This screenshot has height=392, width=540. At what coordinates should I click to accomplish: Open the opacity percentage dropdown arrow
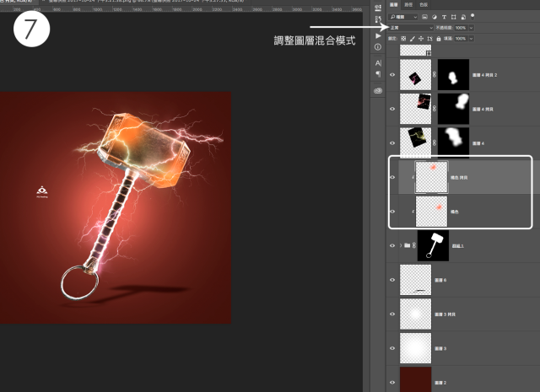click(470, 27)
